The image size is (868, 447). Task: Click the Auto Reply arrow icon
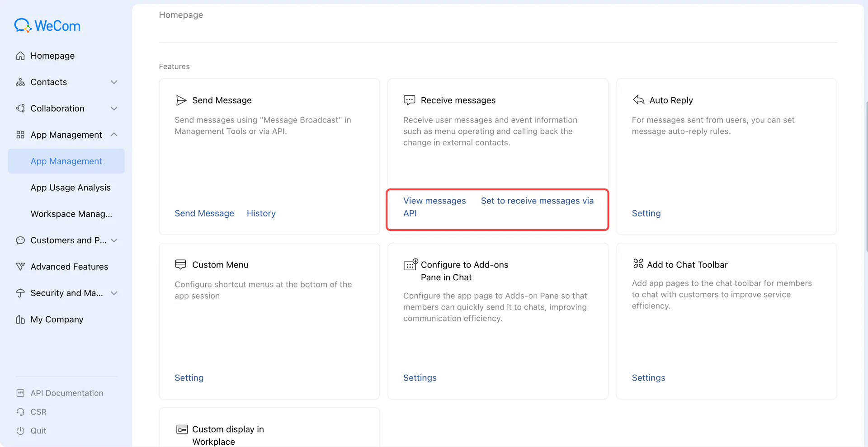tap(639, 100)
